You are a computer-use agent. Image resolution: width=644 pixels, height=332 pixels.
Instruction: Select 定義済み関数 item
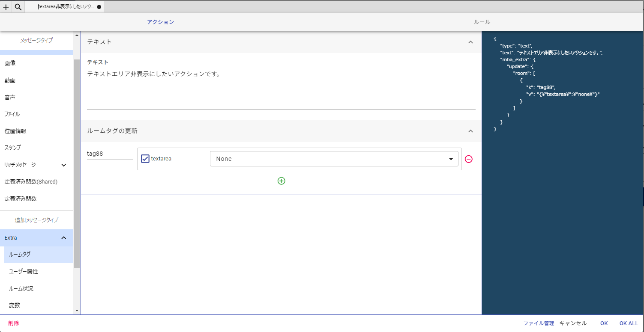(36, 199)
